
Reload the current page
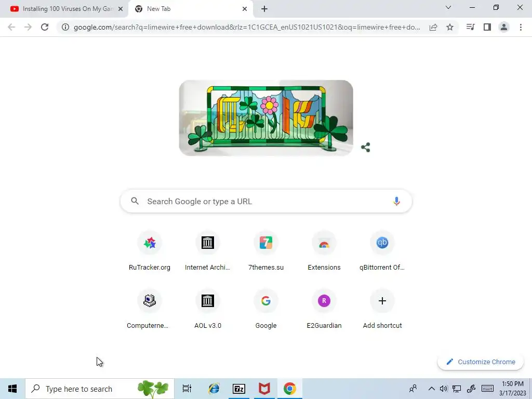[45, 27]
